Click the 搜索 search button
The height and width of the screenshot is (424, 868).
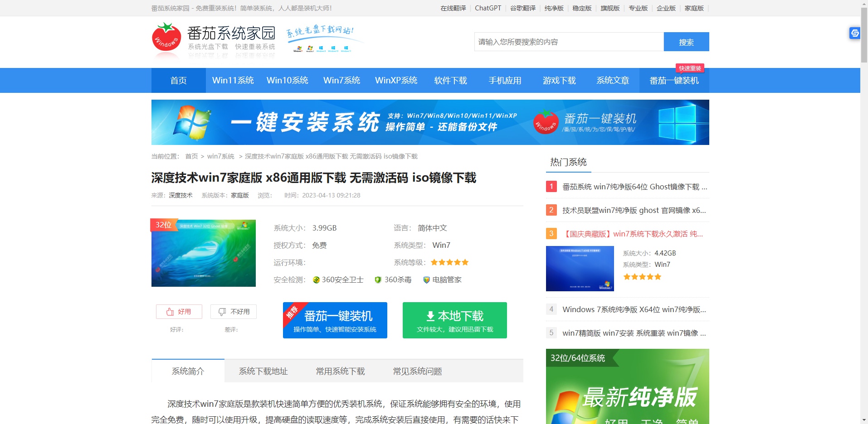[x=687, y=42]
